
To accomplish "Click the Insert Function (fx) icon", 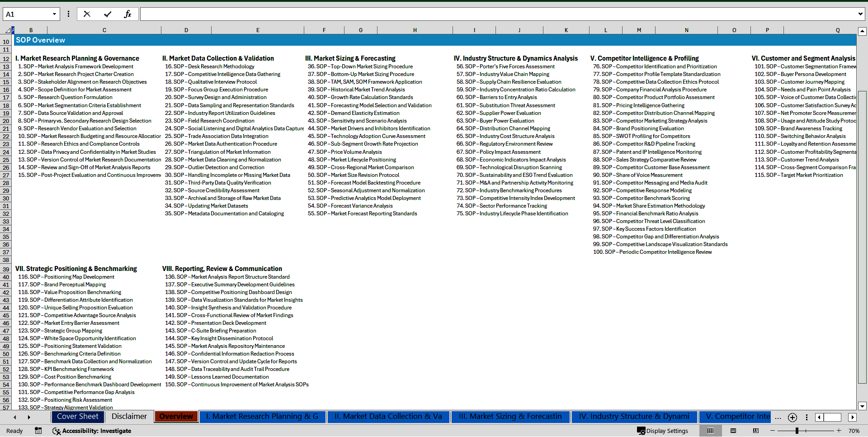I will coord(128,14).
